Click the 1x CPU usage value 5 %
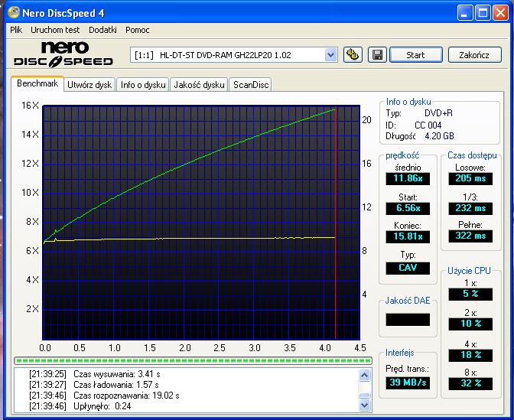 (470, 294)
